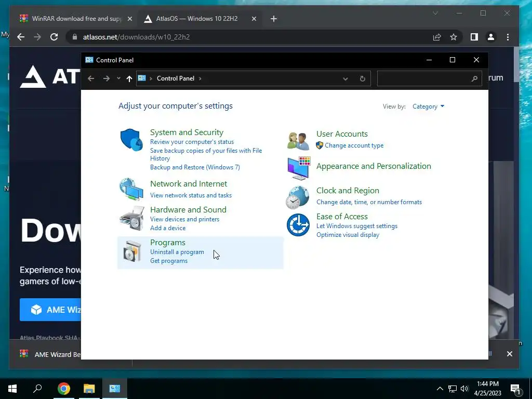Image resolution: width=532 pixels, height=399 pixels.
Task: Bookmark this page with the star icon
Action: pyautogui.click(x=453, y=37)
